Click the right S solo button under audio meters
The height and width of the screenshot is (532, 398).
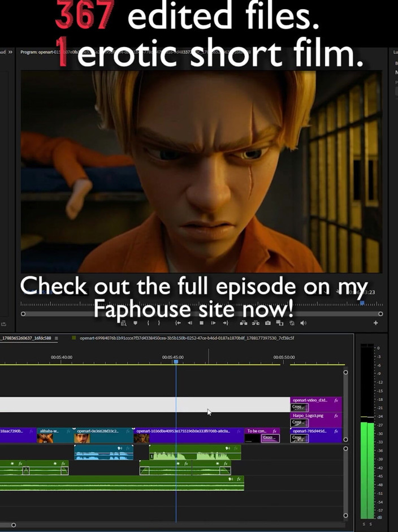pyautogui.click(x=370, y=524)
